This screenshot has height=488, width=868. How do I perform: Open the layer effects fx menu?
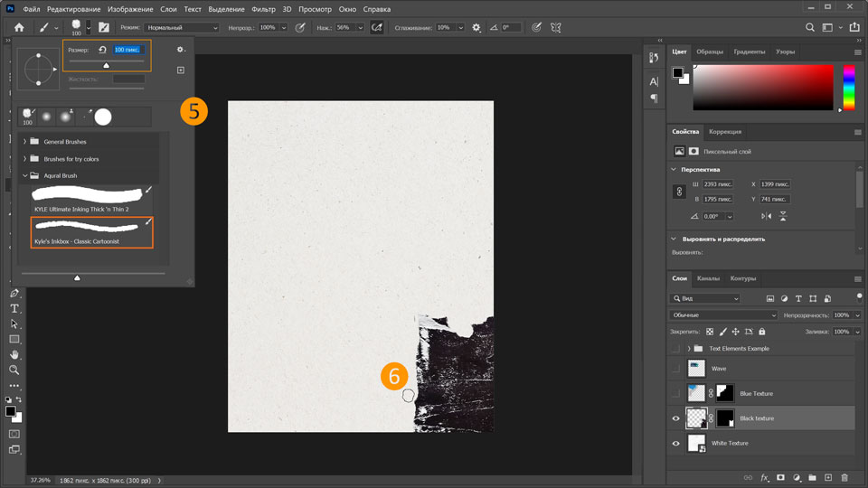[763, 477]
